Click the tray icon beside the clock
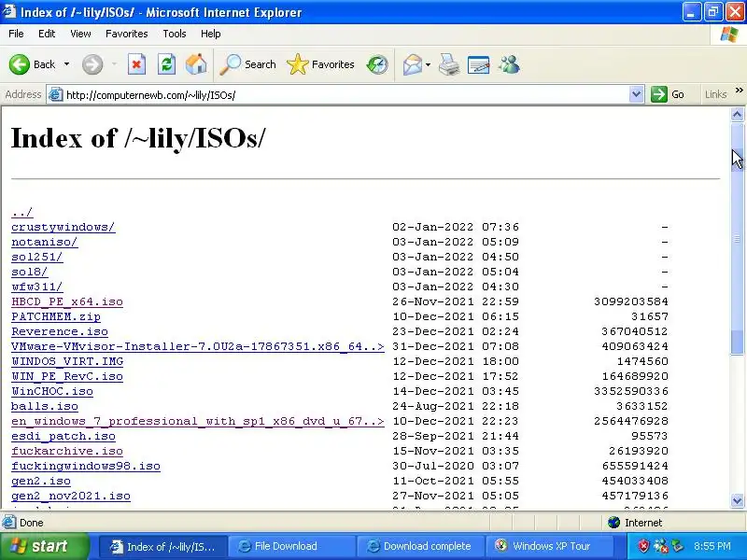Screen dimensions: 747x560 click(x=678, y=546)
